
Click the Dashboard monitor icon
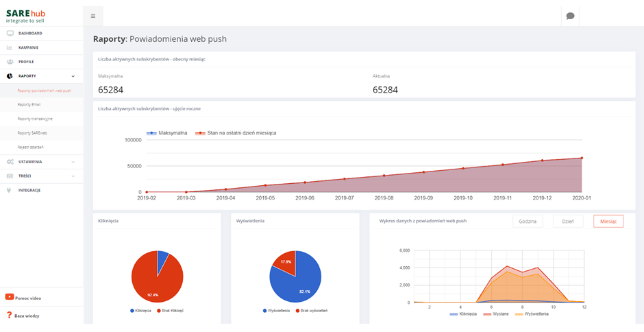[x=10, y=33]
